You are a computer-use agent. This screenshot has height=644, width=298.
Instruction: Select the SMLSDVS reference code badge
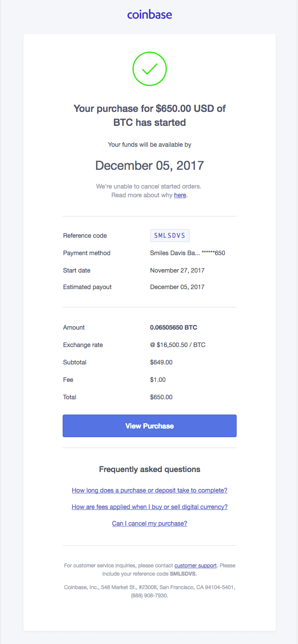point(170,236)
